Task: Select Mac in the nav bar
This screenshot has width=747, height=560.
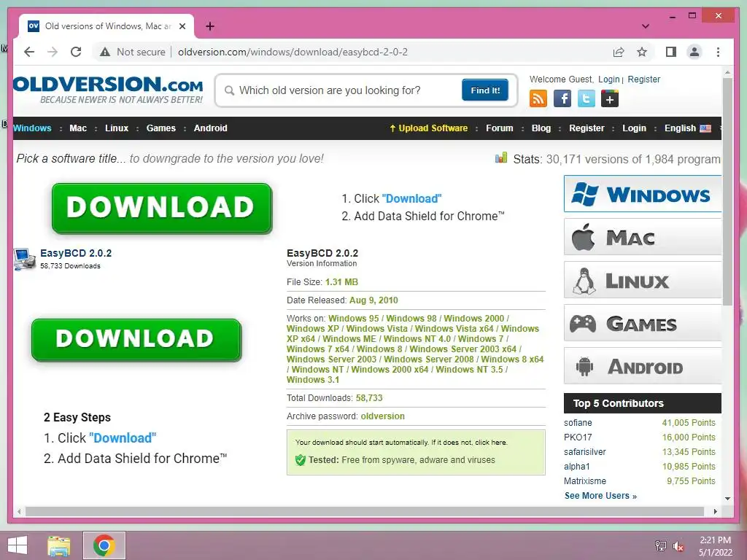Action: 78,128
